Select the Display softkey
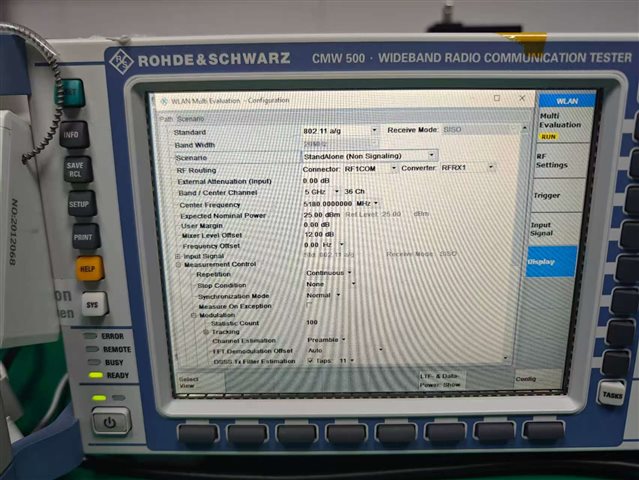Image resolution: width=639 pixels, height=480 pixels. point(551,262)
